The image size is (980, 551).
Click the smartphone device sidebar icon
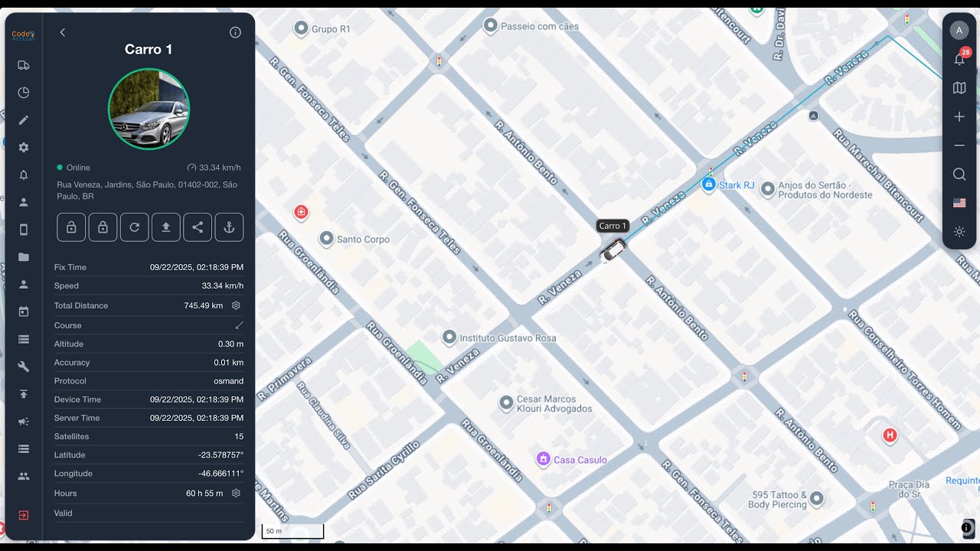(x=24, y=230)
